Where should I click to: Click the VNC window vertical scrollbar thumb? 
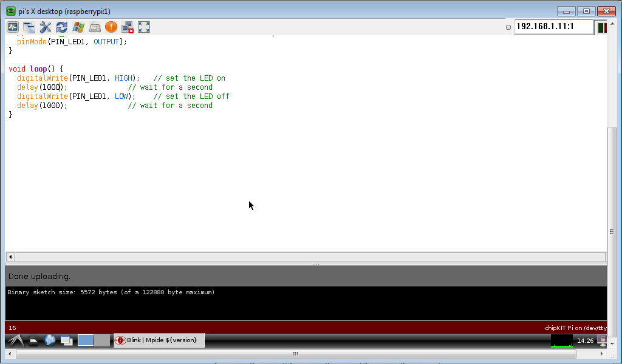click(x=612, y=232)
